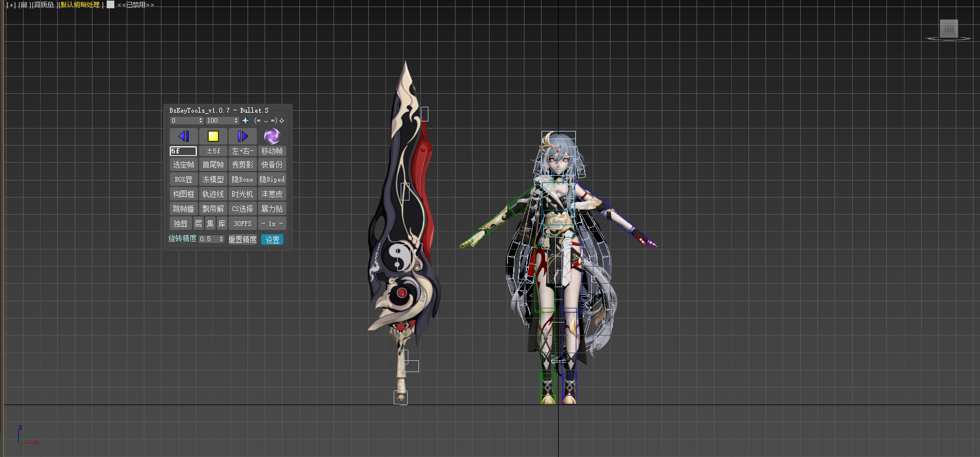
Task: Toggle 冻模型 freeze model
Action: [213, 179]
